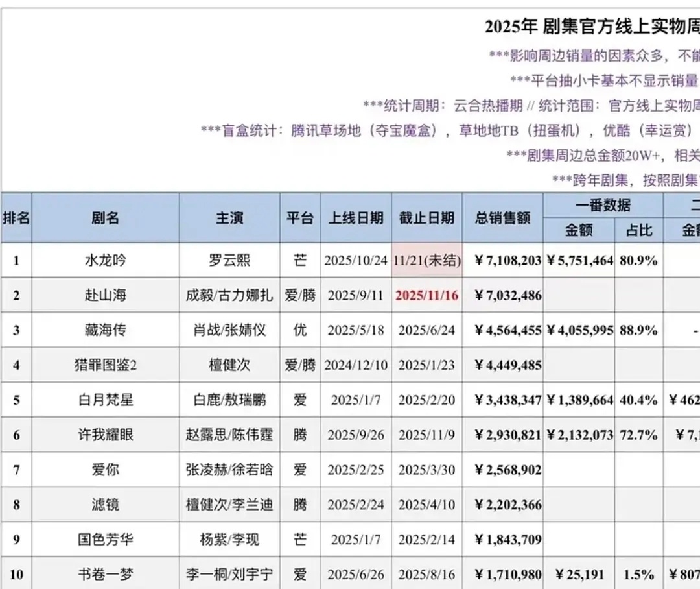Image resolution: width=700 pixels, height=589 pixels.
Task: Select the 11/21(未结) highlighted date cell
Action: (x=426, y=260)
